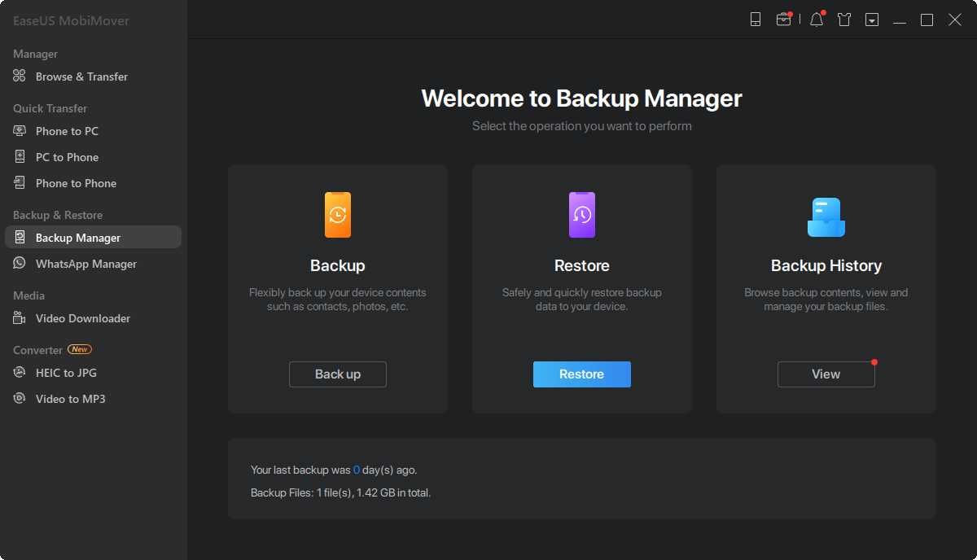This screenshot has width=977, height=560.
Task: Open WhatsApp Manager
Action: pyautogui.click(x=85, y=264)
